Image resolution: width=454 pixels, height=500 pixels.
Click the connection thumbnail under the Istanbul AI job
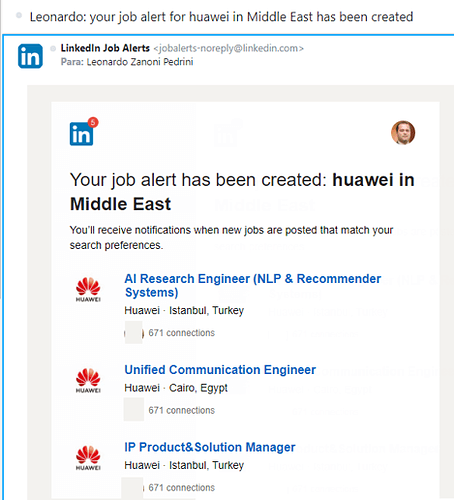pyautogui.click(x=133, y=332)
